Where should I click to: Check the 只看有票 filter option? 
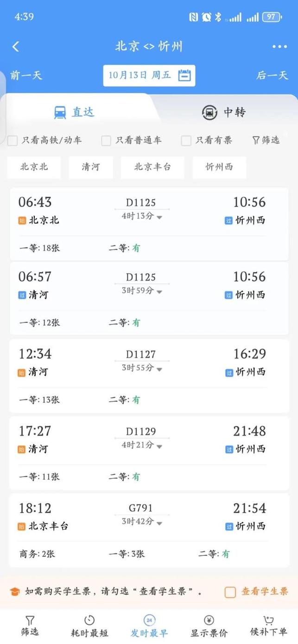click(186, 140)
